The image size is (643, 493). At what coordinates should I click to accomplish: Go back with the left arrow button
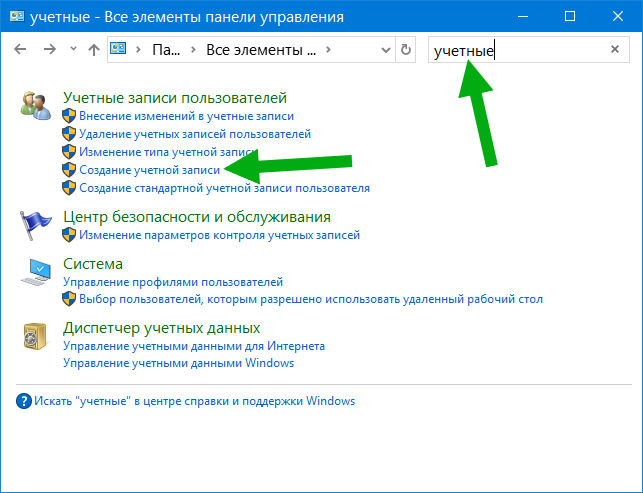(x=20, y=50)
